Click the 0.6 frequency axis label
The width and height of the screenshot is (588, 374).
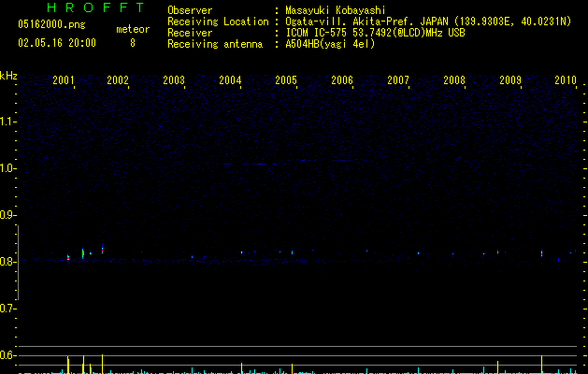7,355
